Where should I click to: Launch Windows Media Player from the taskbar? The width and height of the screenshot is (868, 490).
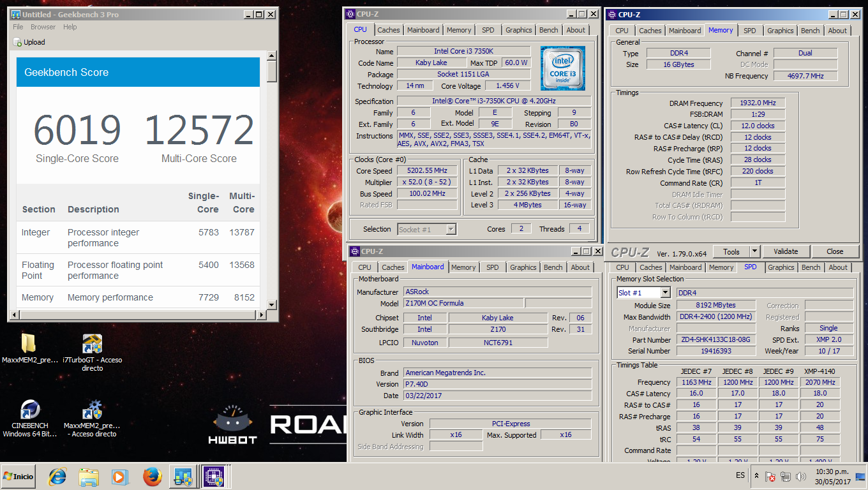coord(119,477)
